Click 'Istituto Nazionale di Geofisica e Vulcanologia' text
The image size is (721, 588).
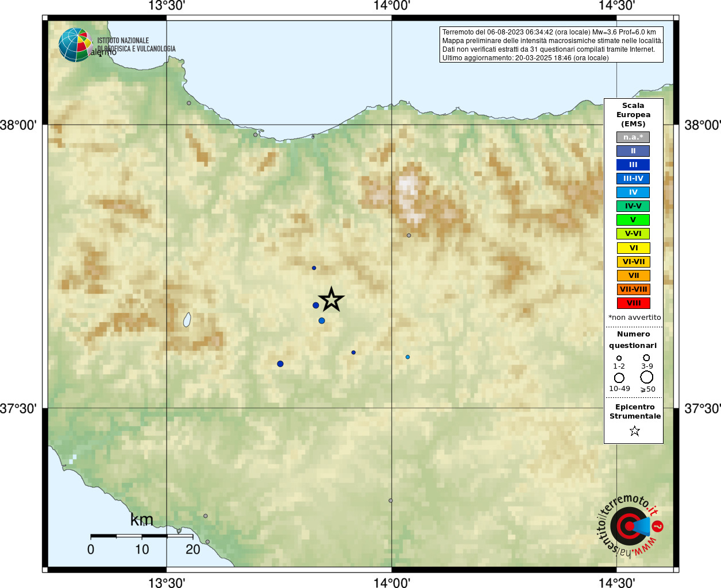pos(136,45)
